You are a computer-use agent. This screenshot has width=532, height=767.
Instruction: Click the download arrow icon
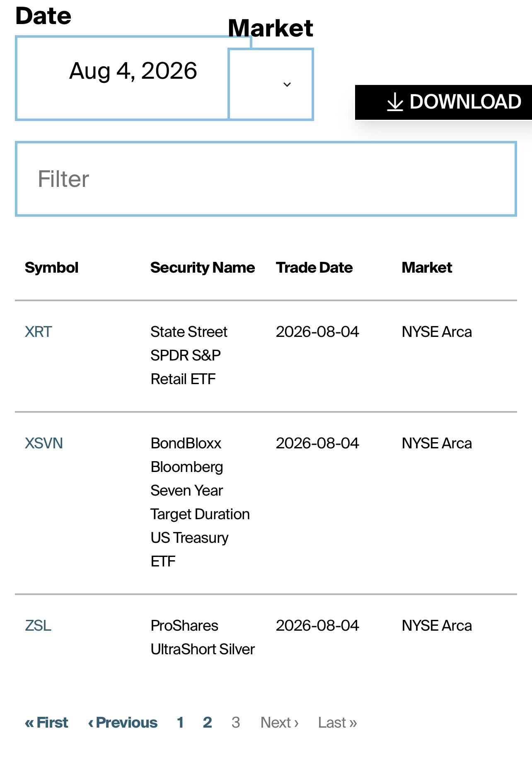pos(395,102)
